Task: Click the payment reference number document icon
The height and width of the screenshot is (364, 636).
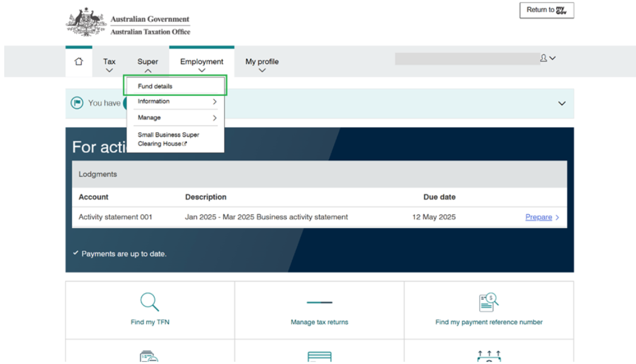Action: (489, 302)
